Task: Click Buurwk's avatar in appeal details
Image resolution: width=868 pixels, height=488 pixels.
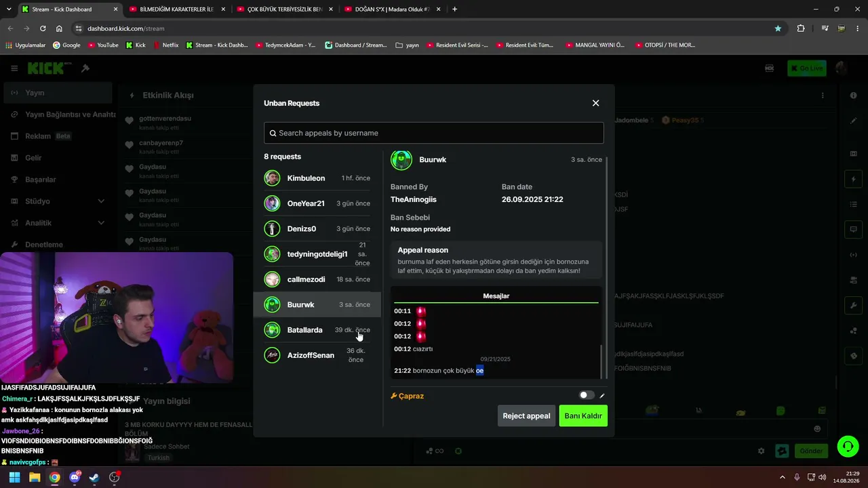Action: tap(401, 160)
